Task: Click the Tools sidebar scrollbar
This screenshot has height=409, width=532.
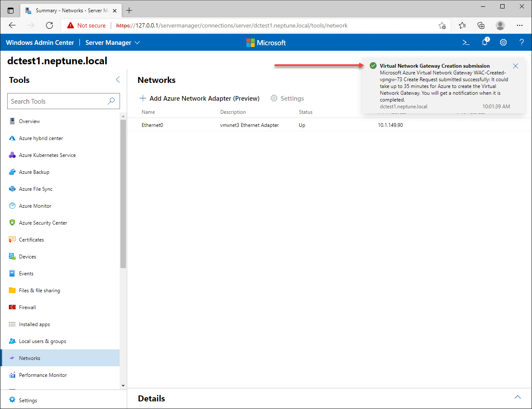Action: (x=123, y=190)
